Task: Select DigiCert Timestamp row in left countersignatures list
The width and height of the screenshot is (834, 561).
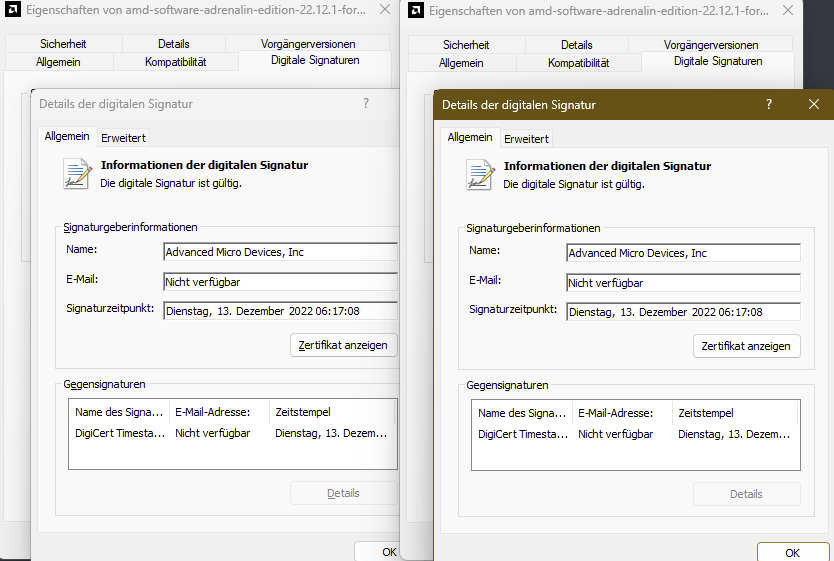Action: tap(232, 433)
